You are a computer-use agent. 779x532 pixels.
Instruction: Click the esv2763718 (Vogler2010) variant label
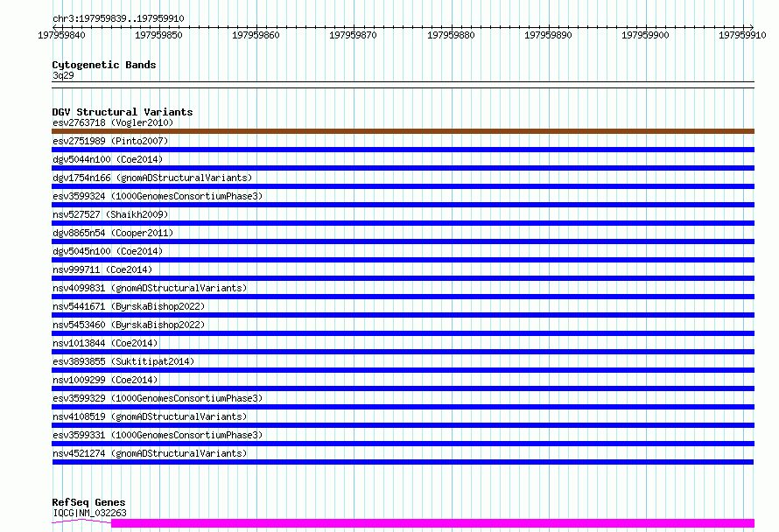coord(113,122)
